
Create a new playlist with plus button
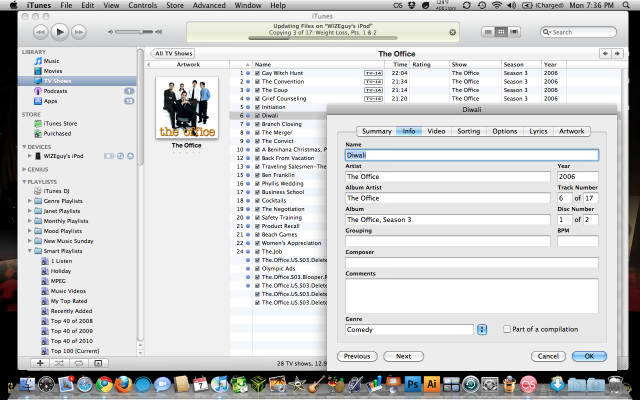pos(40,363)
